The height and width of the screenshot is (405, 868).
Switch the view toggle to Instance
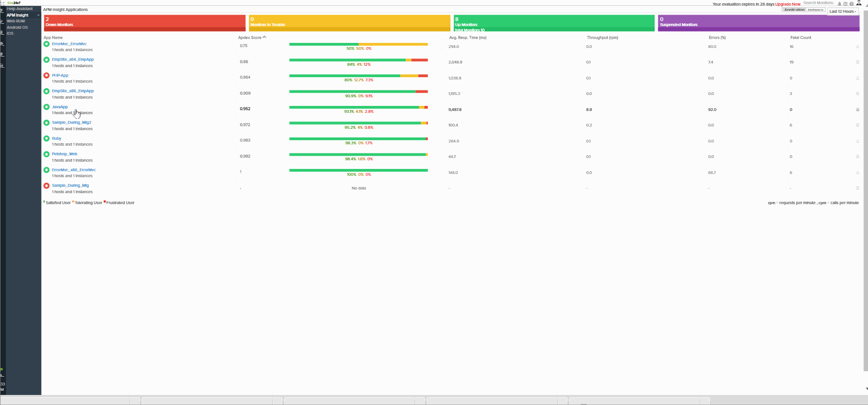[x=815, y=10]
